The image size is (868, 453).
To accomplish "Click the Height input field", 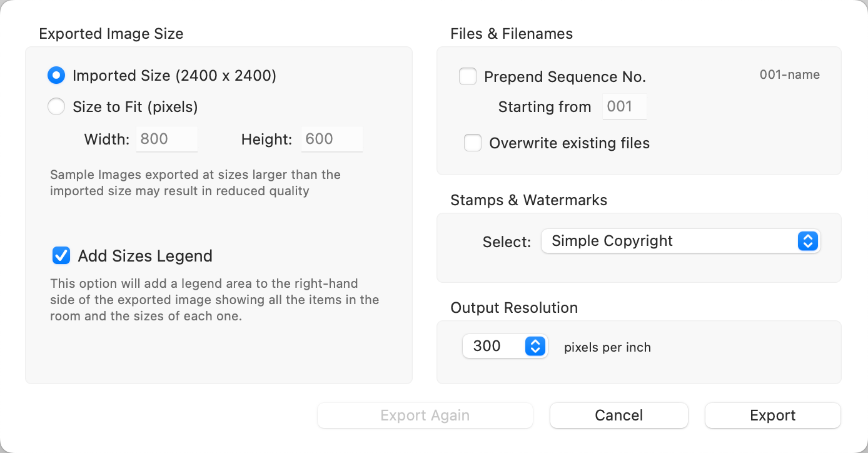I will pos(331,139).
